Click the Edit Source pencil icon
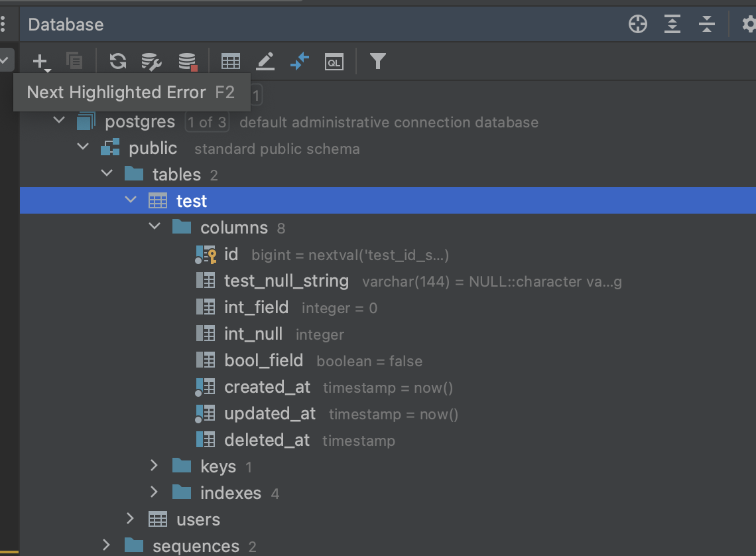Viewport: 756px width, 556px height. 265,62
